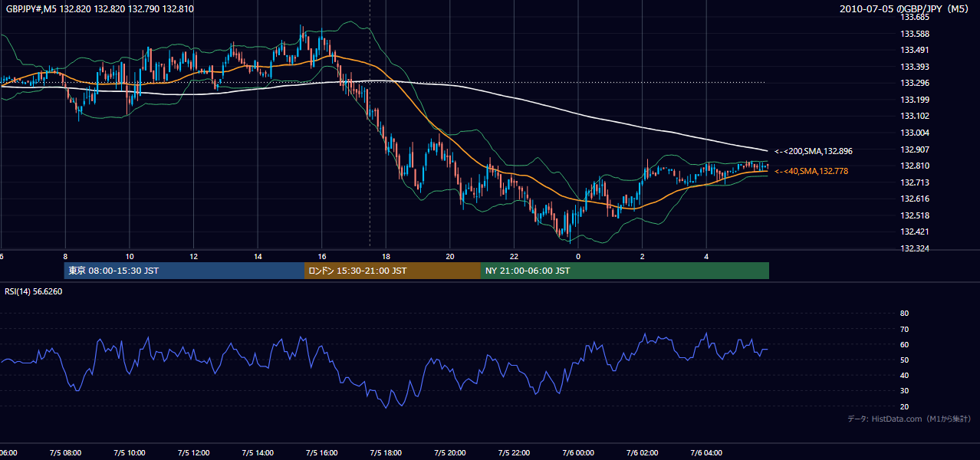The image size is (980, 460).
Task: Click price axis value 132.907
Action: (x=915, y=149)
